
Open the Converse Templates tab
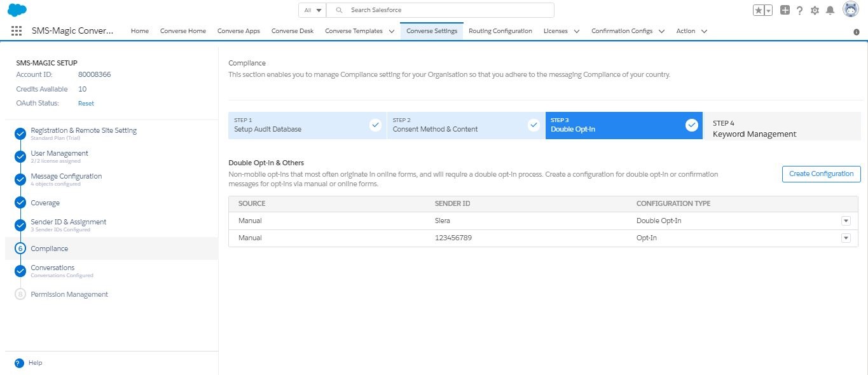354,31
